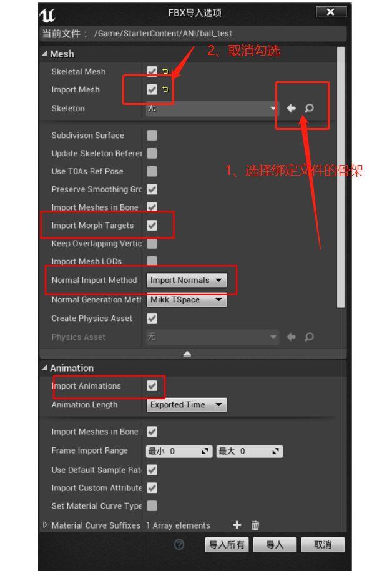Reset Import Mesh to default arrow
Screen dimensions: 392x571
pyautogui.click(x=165, y=89)
